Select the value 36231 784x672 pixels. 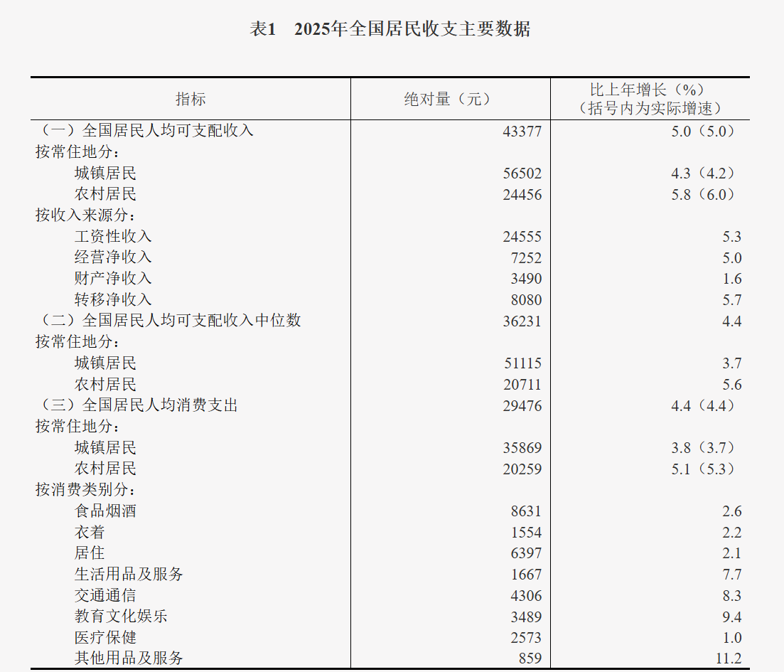coord(522,321)
